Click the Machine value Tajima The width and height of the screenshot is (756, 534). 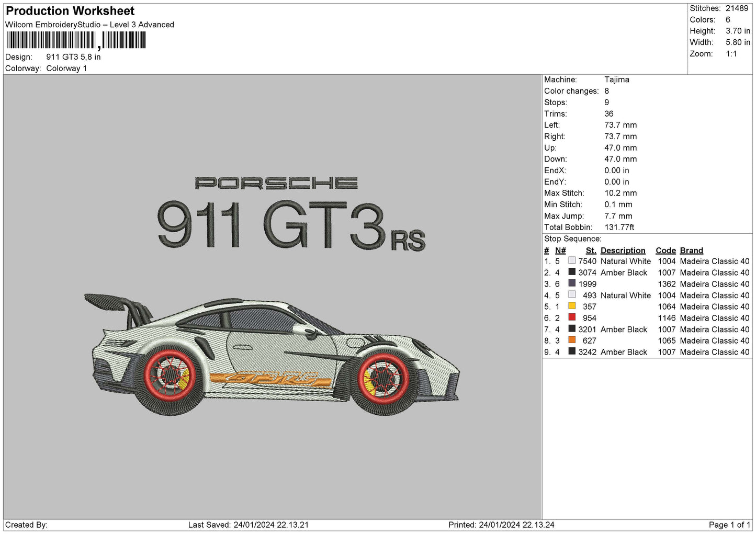[617, 79]
